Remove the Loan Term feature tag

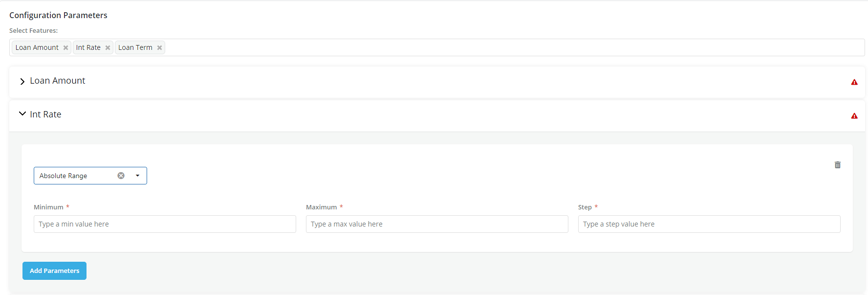(159, 48)
